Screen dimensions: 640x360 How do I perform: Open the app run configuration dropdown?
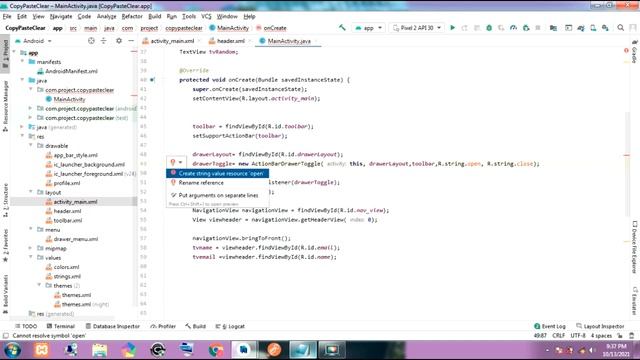pyautogui.click(x=369, y=28)
